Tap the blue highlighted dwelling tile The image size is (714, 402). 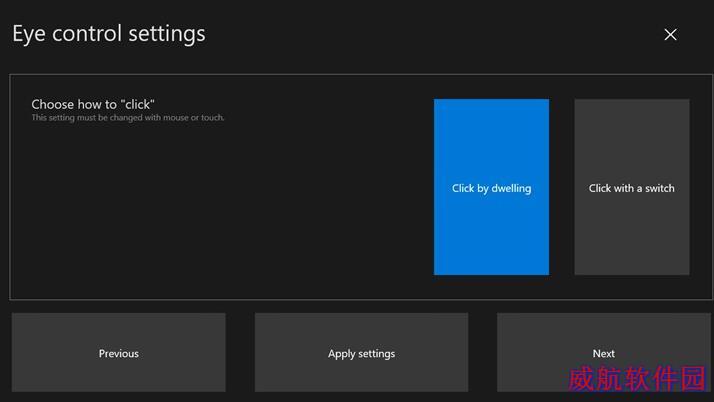(x=491, y=187)
